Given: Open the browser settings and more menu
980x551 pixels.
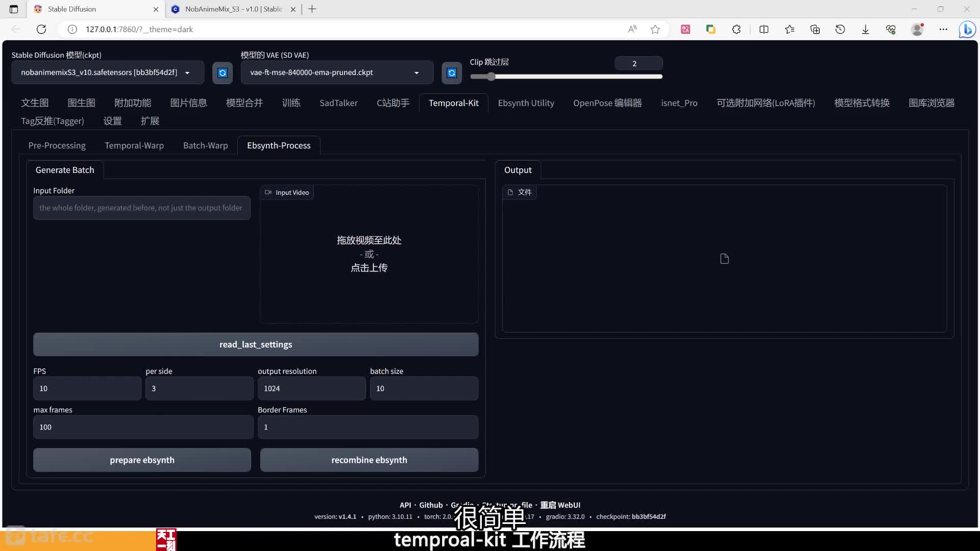Looking at the screenshot, I should point(943,29).
